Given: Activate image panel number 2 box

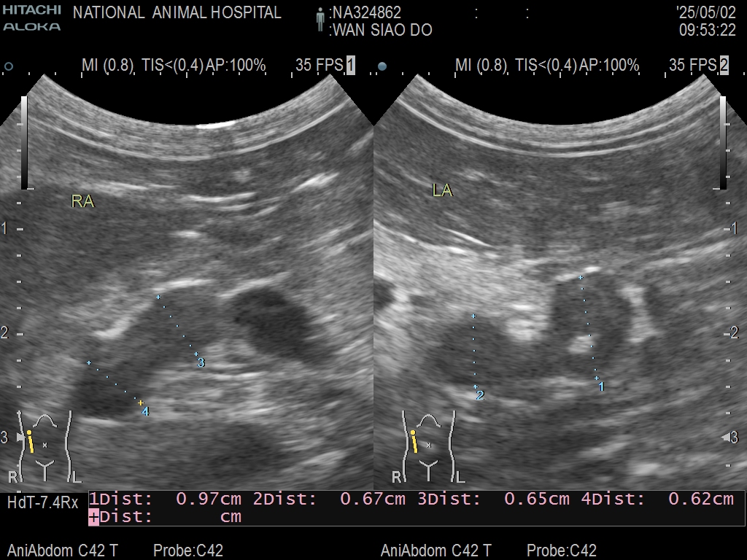Looking at the screenshot, I should click(x=724, y=66).
